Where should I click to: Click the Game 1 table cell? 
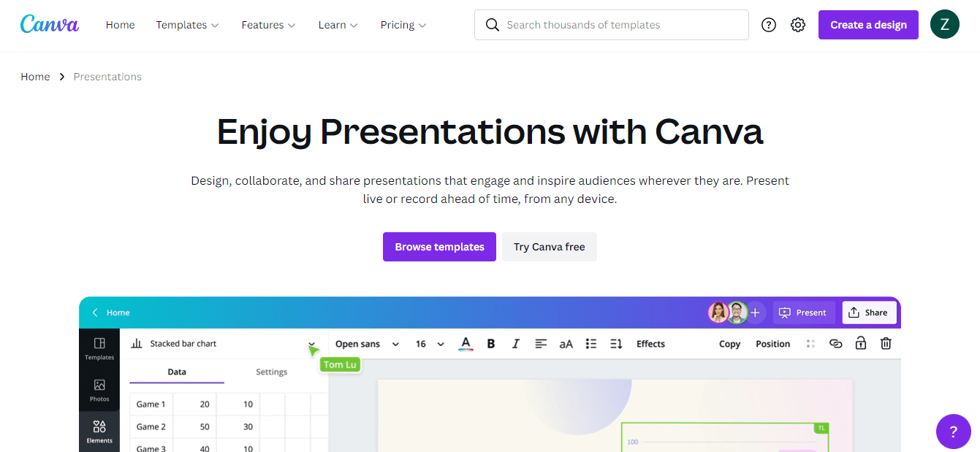(151, 404)
